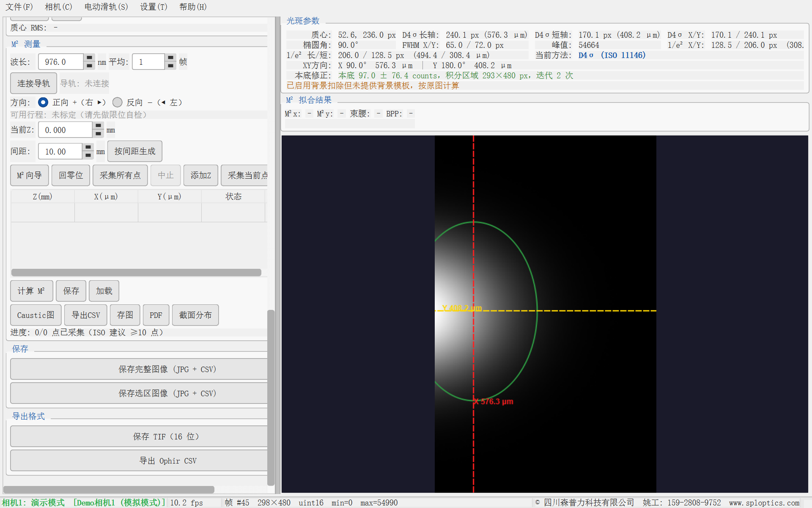
Task: Click 保存完整图像 (JPG + CSV)
Action: point(139,369)
